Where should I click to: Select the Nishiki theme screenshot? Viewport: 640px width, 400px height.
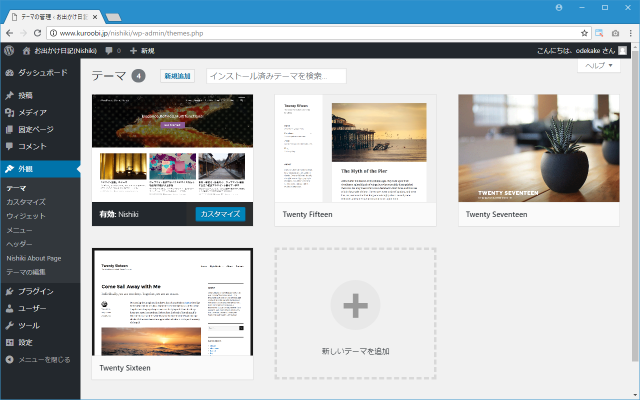[172, 148]
